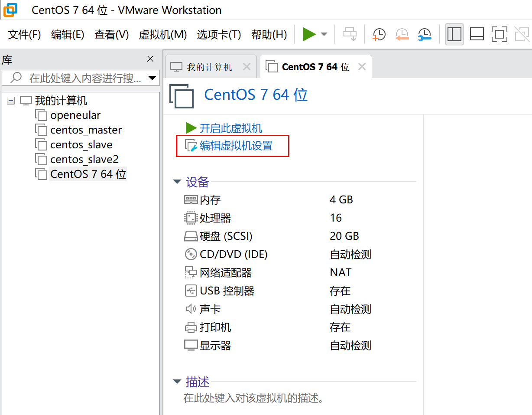The height and width of the screenshot is (415, 532).
Task: Collapse the 设备 section triangle
Action: point(177,182)
